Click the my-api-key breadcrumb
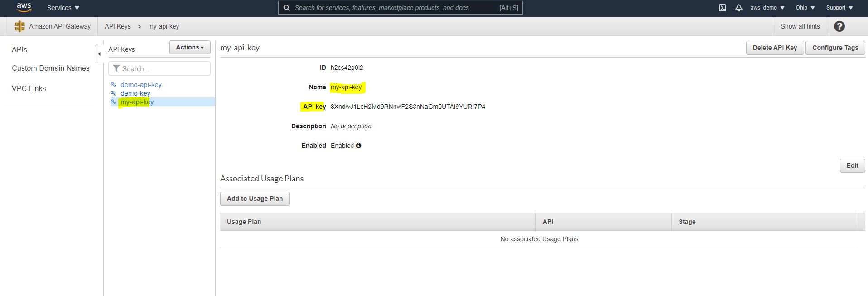The image size is (868, 296). 164,26
